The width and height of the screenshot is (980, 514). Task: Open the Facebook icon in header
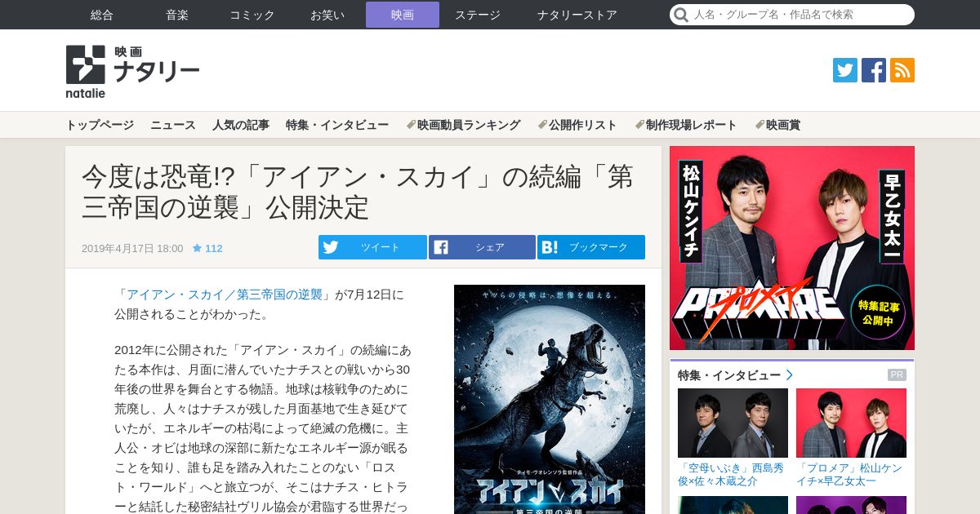(x=874, y=70)
